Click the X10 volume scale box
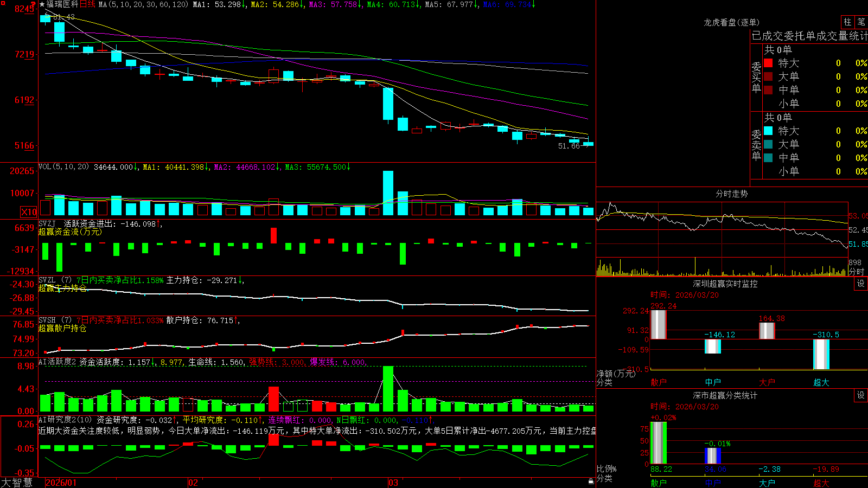Screen dimensions: 868x488 [x=29, y=212]
